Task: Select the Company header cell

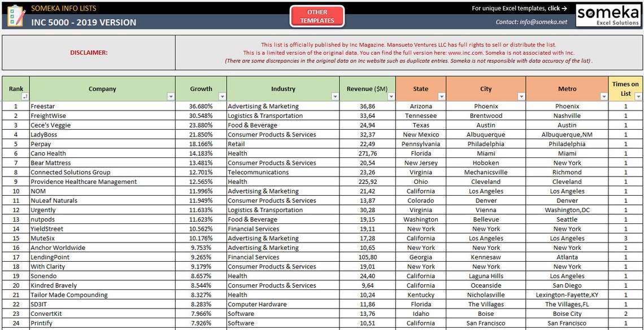Action: pos(102,89)
